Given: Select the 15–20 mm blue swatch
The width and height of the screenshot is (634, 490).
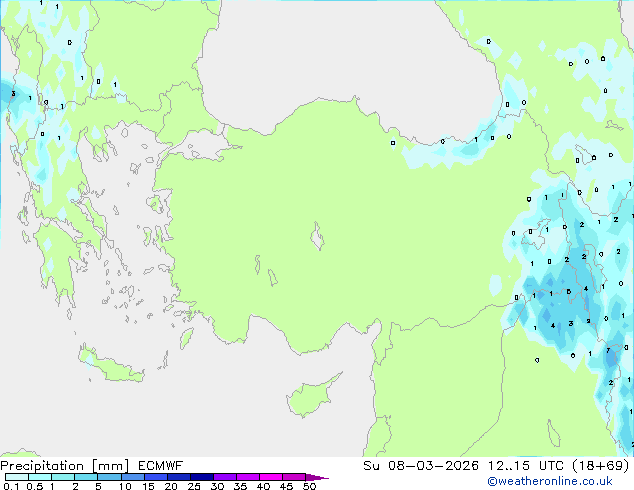Looking at the screenshot, I should click(156, 477).
